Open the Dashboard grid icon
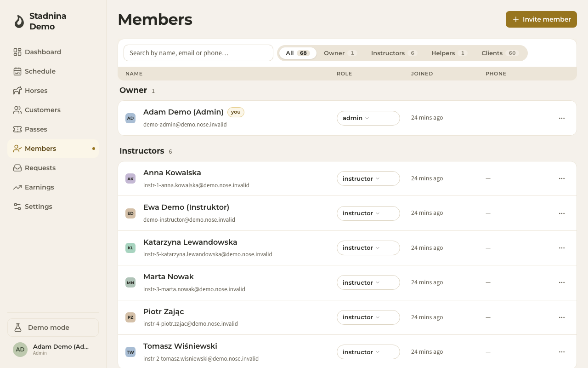Image resolution: width=588 pixels, height=368 pixels. pyautogui.click(x=17, y=52)
